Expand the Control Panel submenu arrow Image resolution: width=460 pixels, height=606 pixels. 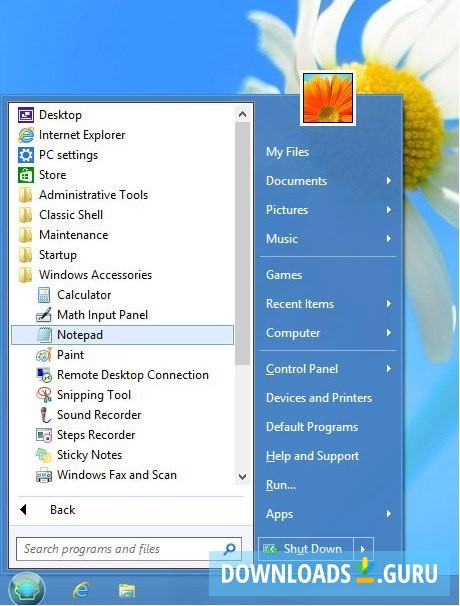tap(388, 369)
